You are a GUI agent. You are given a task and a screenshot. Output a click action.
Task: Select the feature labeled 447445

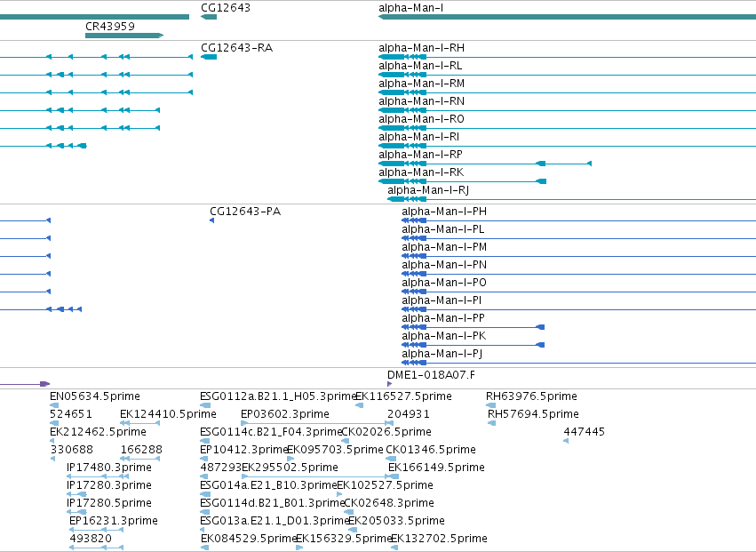(566, 441)
